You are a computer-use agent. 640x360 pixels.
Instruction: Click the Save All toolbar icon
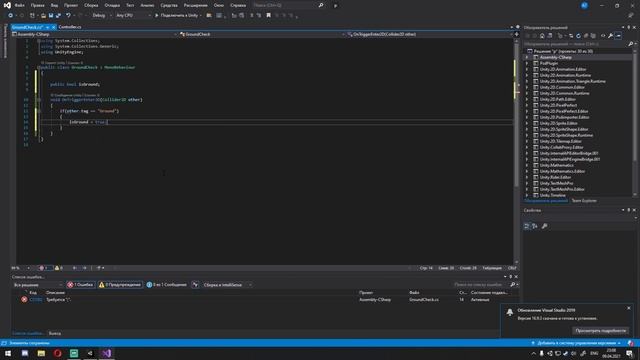[58, 16]
